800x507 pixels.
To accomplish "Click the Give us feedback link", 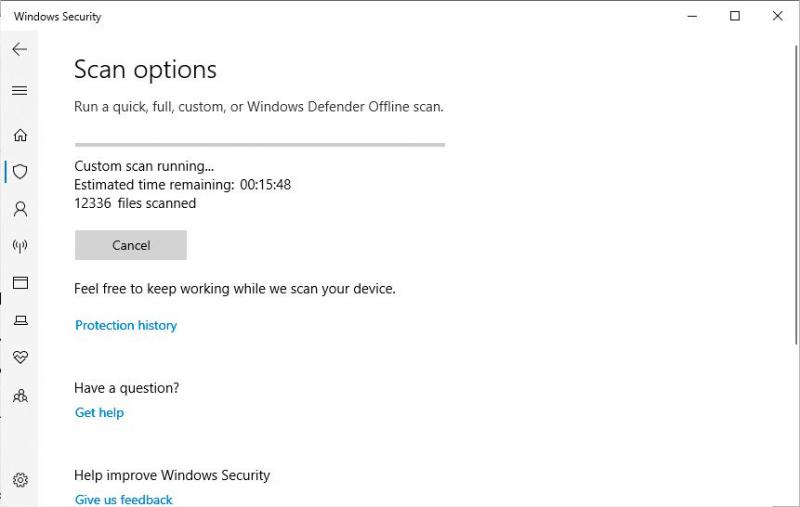I will [124, 499].
